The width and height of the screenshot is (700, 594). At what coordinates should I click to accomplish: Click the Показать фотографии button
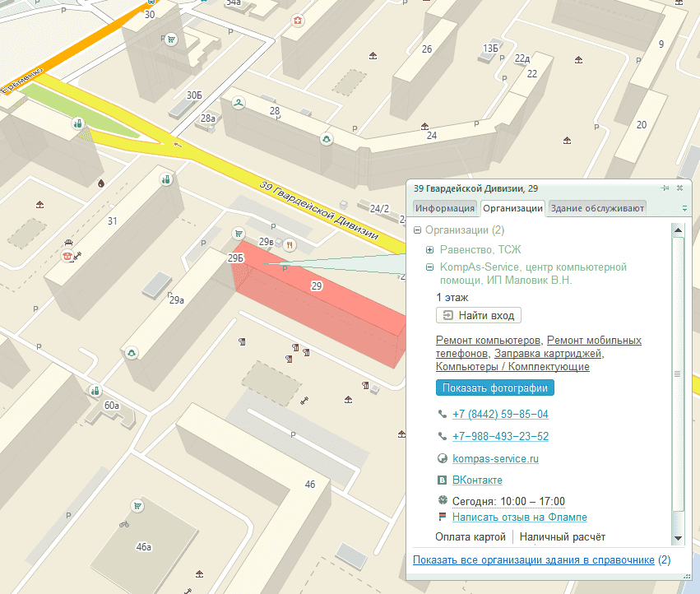point(494,388)
